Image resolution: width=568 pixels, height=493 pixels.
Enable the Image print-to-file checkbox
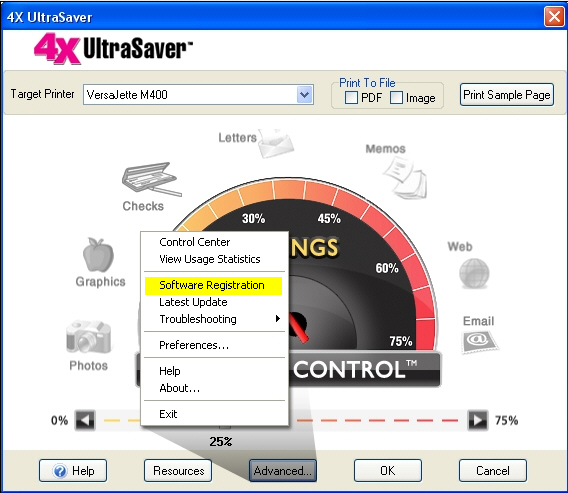[396, 97]
